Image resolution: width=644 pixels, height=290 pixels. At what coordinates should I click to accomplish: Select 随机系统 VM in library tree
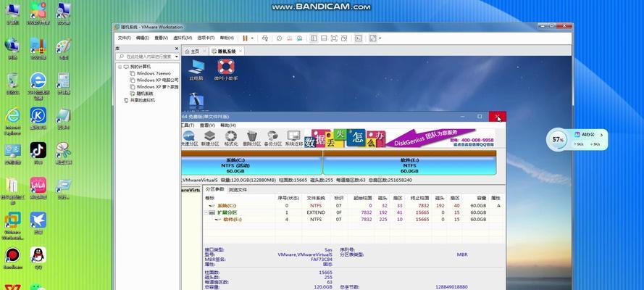click(141, 94)
